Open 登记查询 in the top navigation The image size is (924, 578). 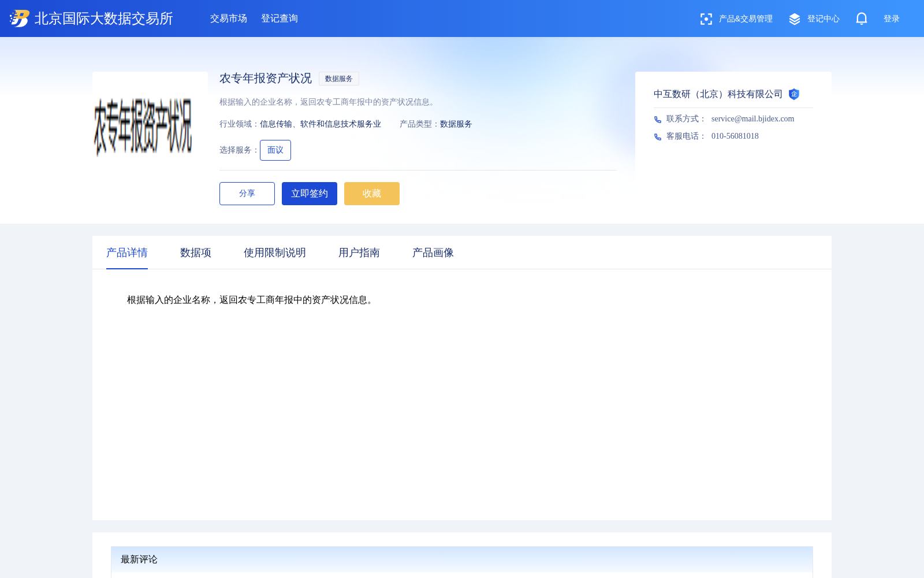click(280, 18)
